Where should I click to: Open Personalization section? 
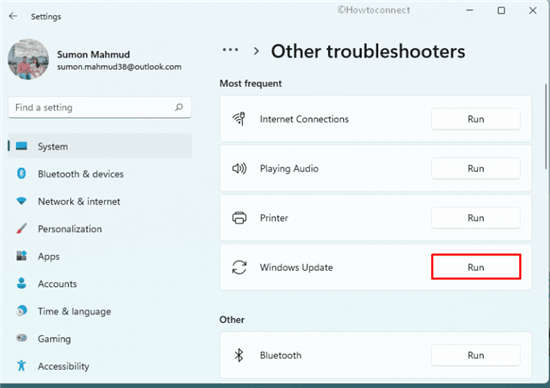70,229
